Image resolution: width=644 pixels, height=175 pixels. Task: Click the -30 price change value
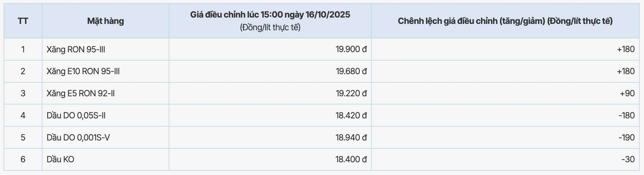pos(628,159)
